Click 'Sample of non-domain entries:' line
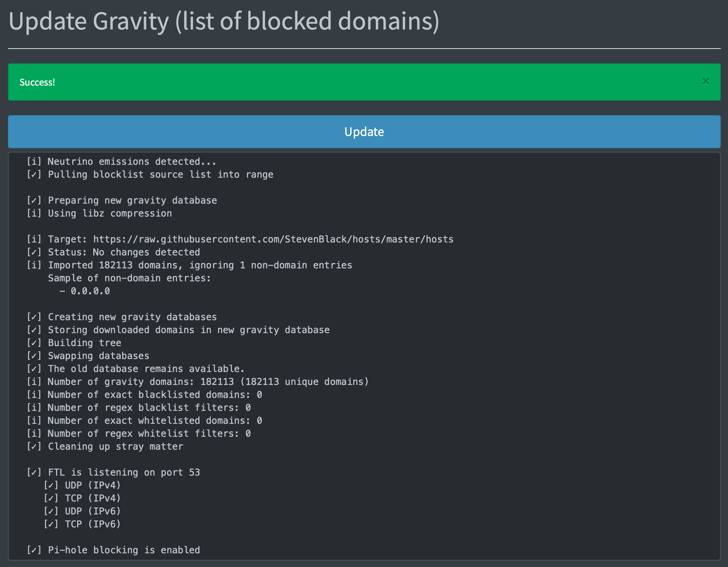This screenshot has width=728, height=567. point(129,278)
